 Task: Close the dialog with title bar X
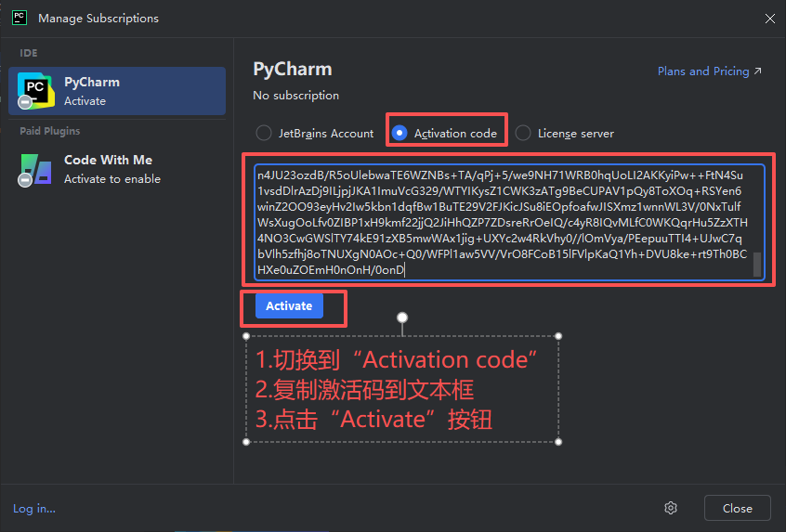pyautogui.click(x=768, y=18)
